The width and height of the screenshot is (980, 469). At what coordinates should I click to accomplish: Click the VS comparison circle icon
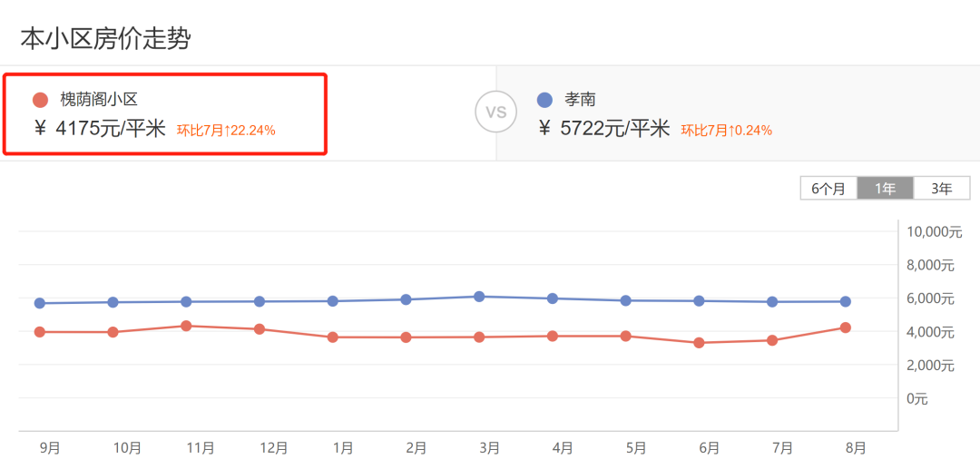495,112
